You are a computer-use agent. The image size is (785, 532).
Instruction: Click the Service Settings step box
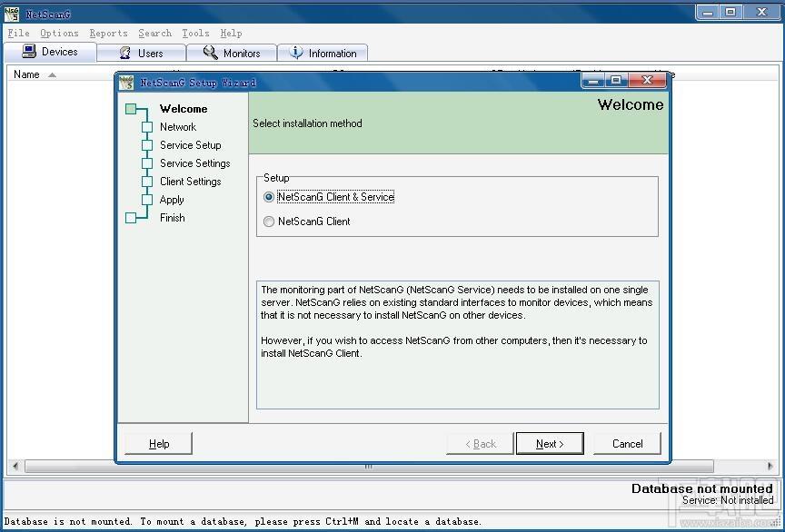click(x=147, y=163)
